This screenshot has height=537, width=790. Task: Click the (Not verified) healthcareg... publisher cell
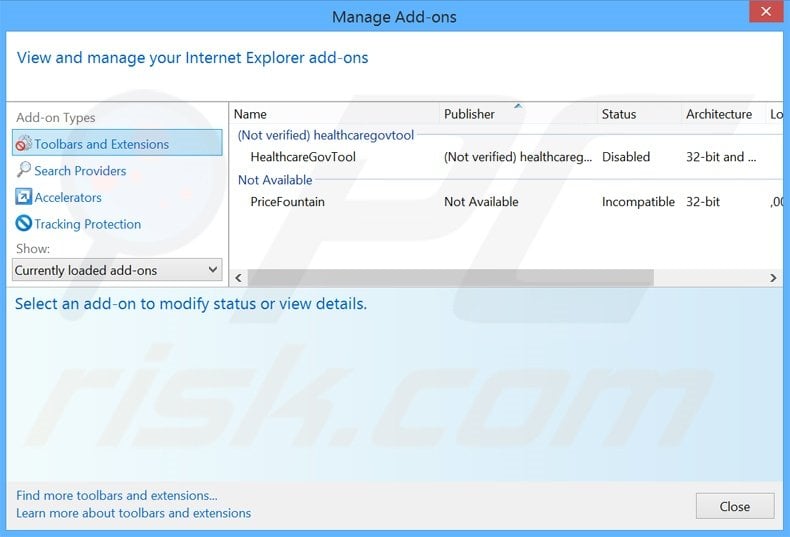(x=518, y=157)
